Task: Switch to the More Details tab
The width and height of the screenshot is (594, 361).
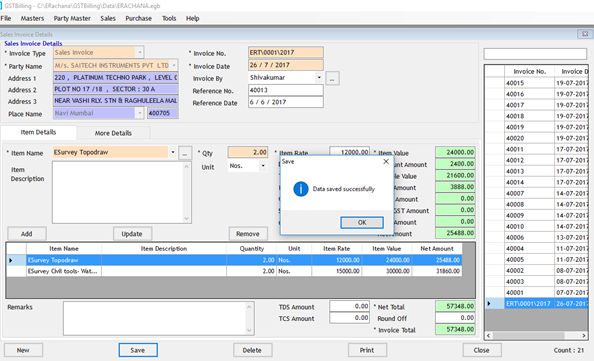Action: pyautogui.click(x=113, y=133)
